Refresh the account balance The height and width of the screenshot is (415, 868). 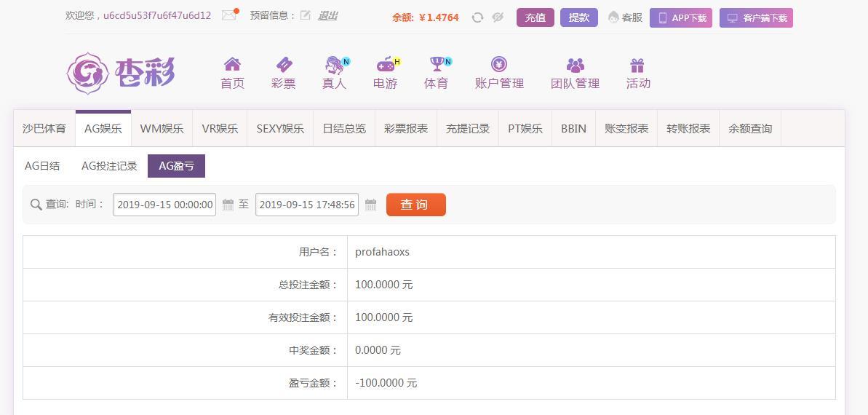tap(477, 17)
